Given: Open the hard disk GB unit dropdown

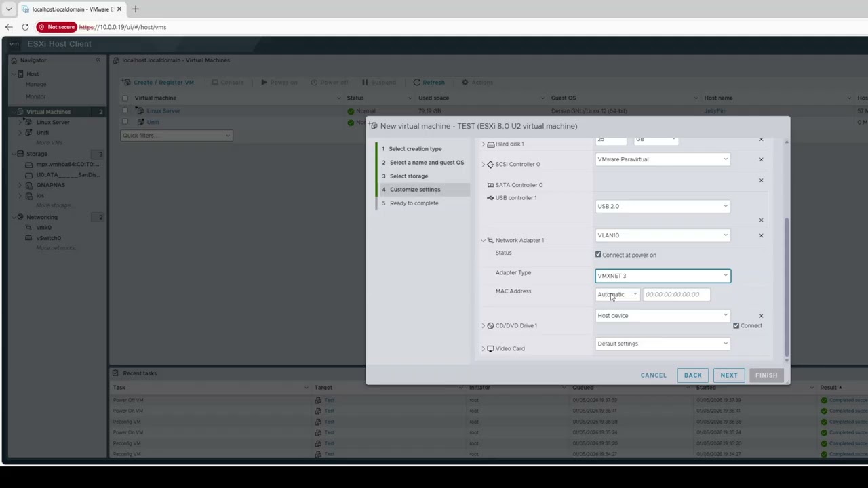Looking at the screenshot, I should [x=656, y=140].
